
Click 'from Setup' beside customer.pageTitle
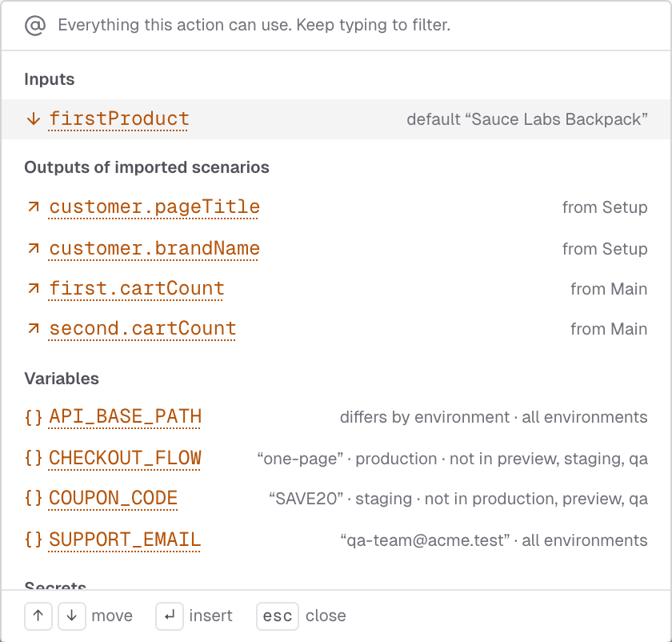pyautogui.click(x=605, y=207)
